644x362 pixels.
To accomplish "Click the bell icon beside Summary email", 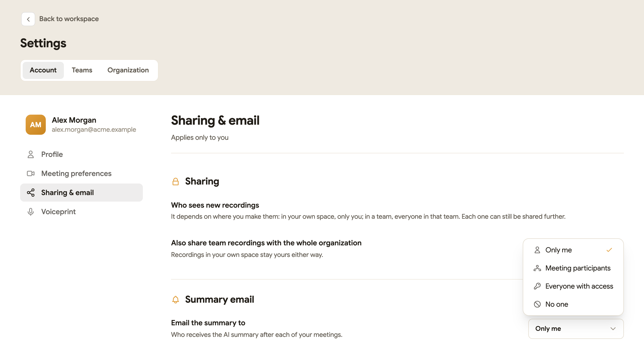I will click(x=176, y=300).
